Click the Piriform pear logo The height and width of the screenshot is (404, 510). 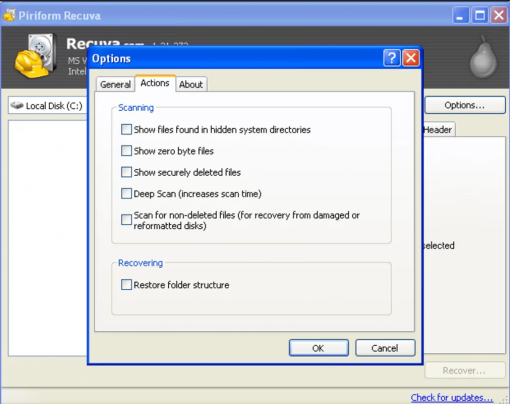point(483,57)
